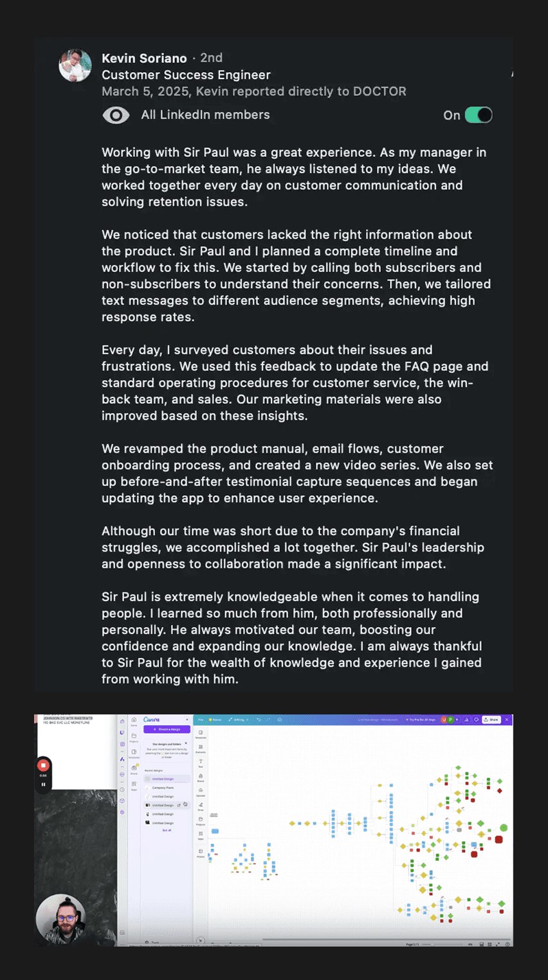Viewport: 548px width, 980px height.
Task: Open the Projects folder icon in Canva's navigation
Action: 134,736
